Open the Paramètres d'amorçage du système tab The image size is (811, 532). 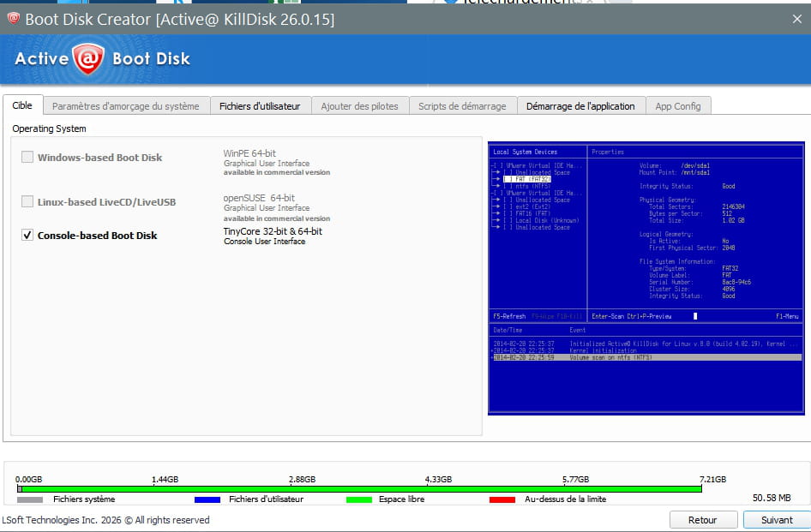[125, 106]
